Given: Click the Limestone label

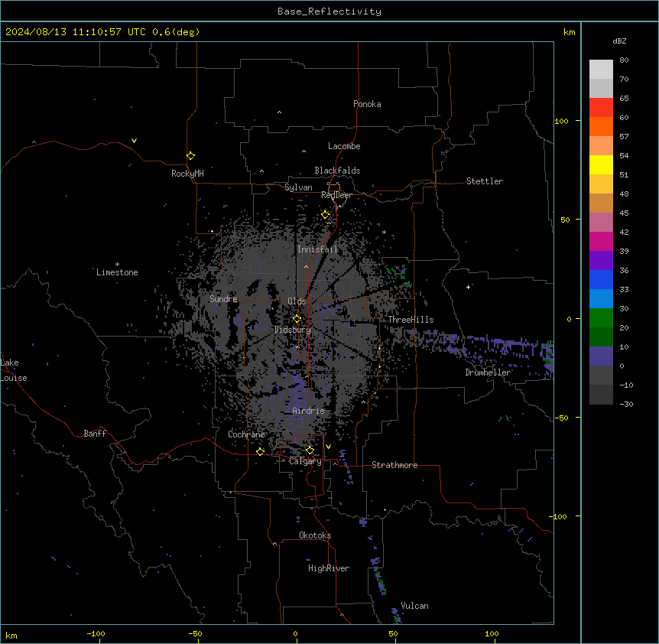Looking at the screenshot, I should [117, 272].
